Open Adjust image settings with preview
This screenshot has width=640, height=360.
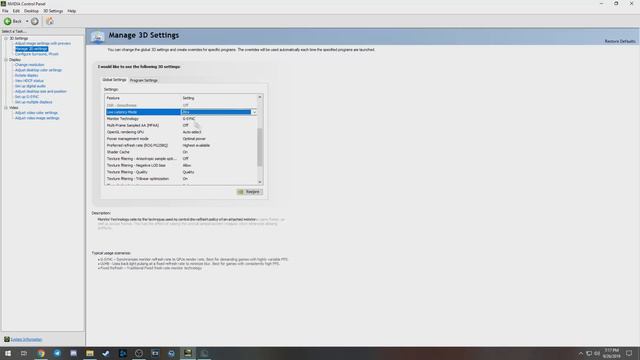[x=43, y=43]
